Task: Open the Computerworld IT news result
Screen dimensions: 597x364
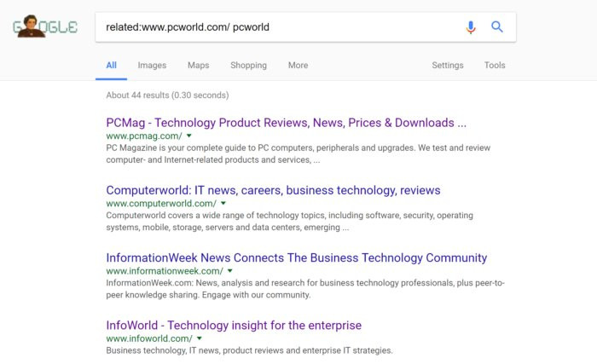Action: tap(273, 190)
